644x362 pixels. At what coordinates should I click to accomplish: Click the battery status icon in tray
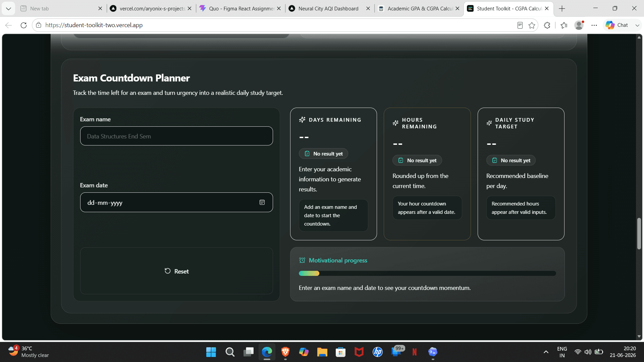599,352
